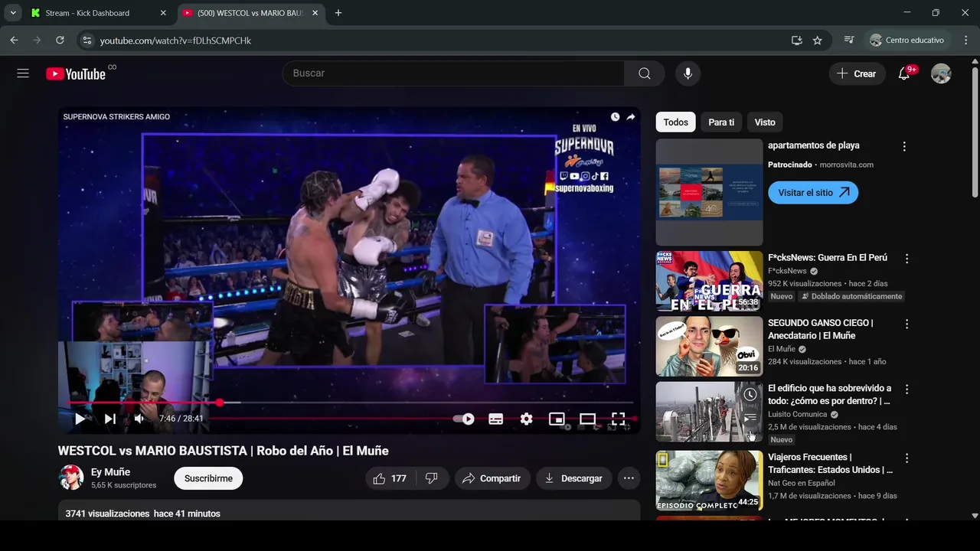Open the account avatar menu

coord(941,73)
